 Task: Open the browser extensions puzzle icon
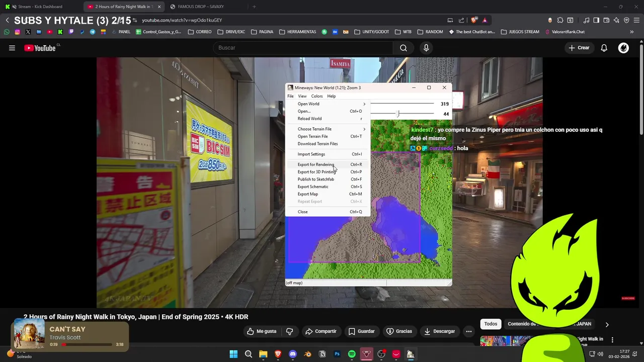(560, 20)
